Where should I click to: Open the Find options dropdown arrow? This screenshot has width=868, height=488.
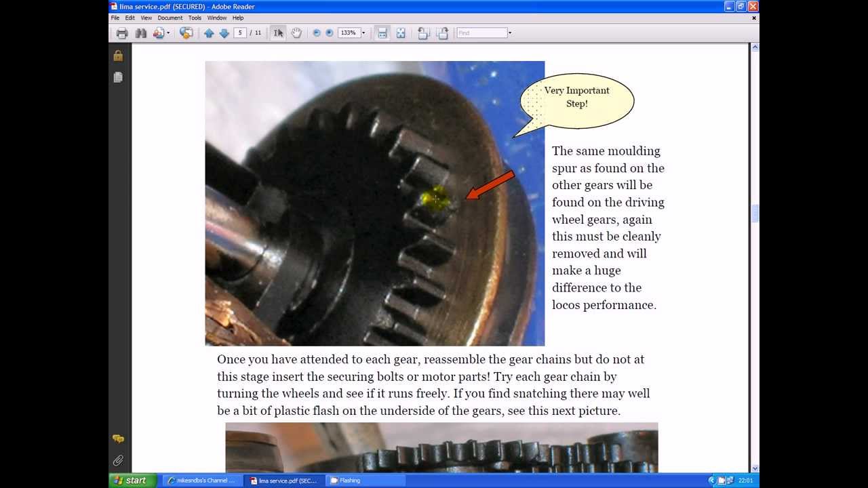coord(510,33)
